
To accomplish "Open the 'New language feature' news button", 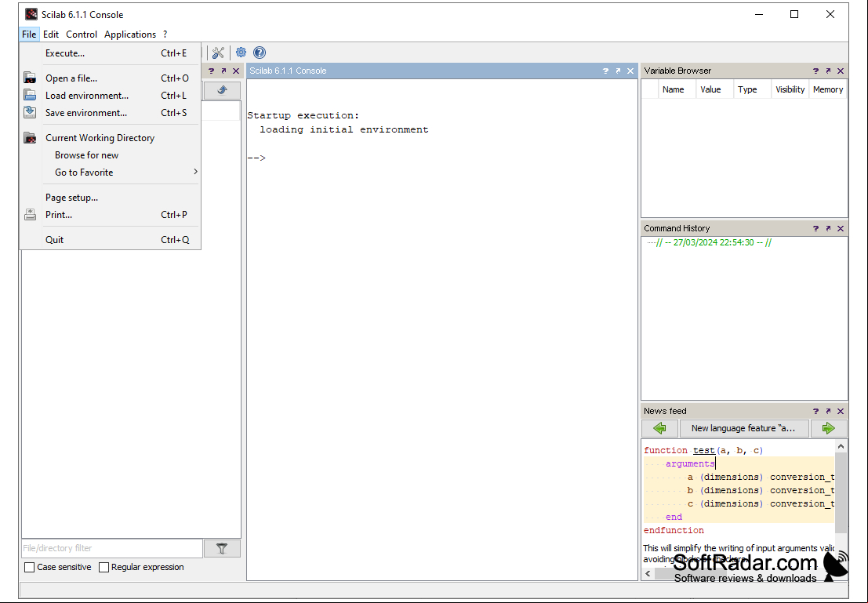I will 743,428.
